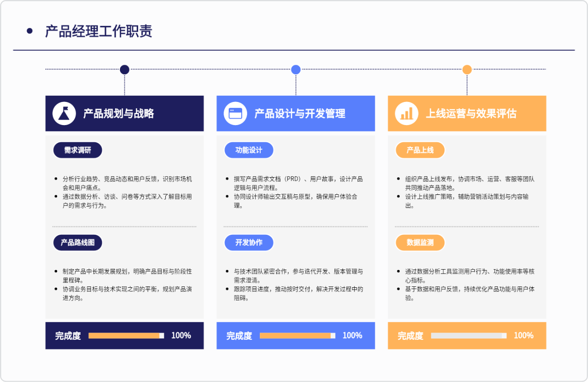Select the dark navy timeline dot

tap(124, 69)
